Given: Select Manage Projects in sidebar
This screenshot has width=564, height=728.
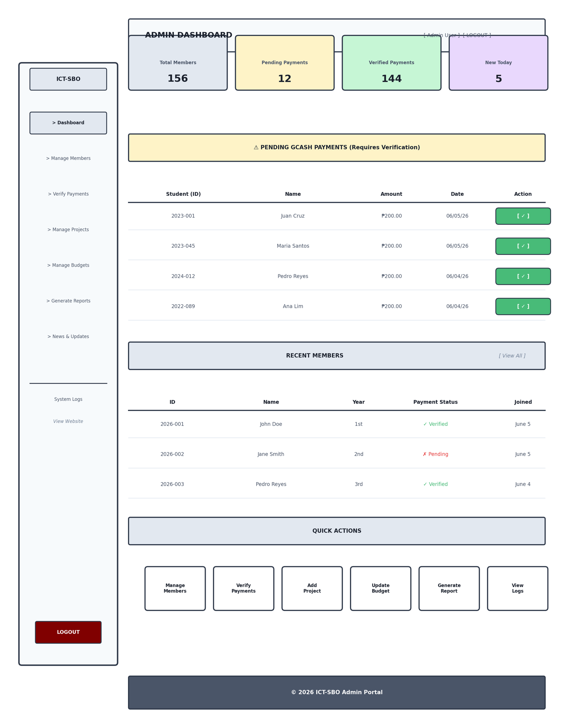Looking at the screenshot, I should [68, 230].
